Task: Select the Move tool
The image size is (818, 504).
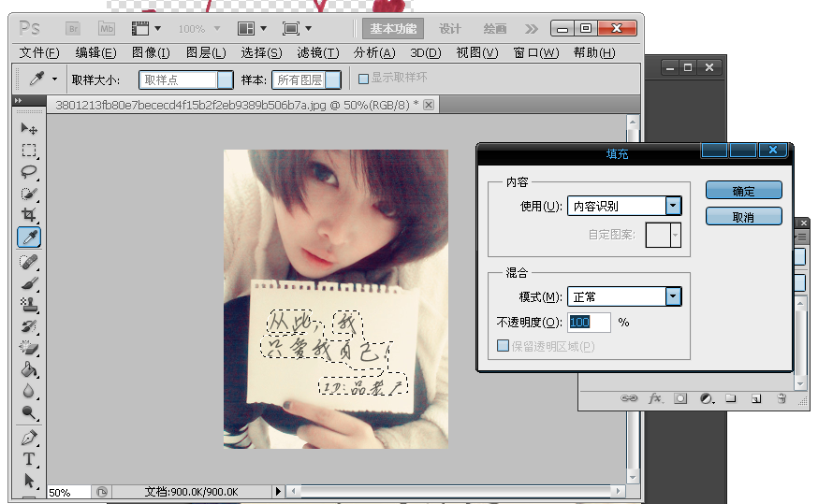Action: click(29, 128)
